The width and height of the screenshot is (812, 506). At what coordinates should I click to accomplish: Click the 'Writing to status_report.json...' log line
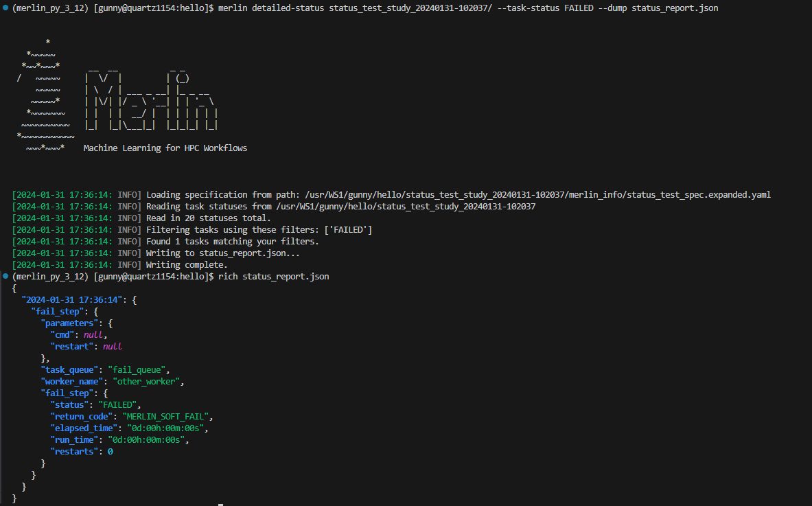(222, 253)
